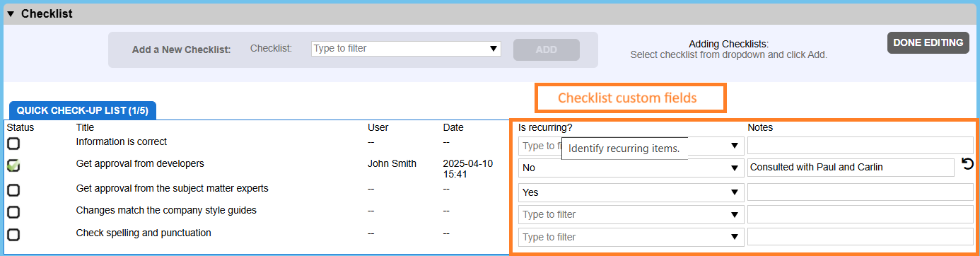Click the 'Add a New Checklist:' label

(182, 50)
